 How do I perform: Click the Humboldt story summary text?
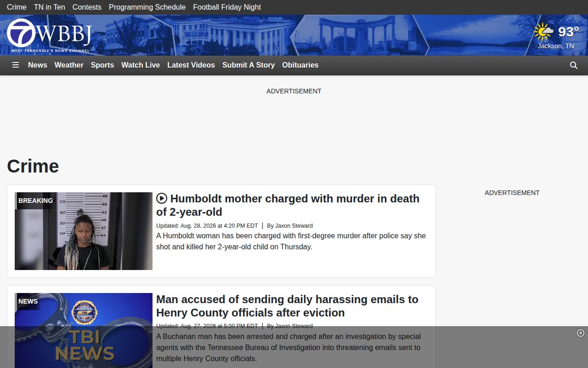291,241
